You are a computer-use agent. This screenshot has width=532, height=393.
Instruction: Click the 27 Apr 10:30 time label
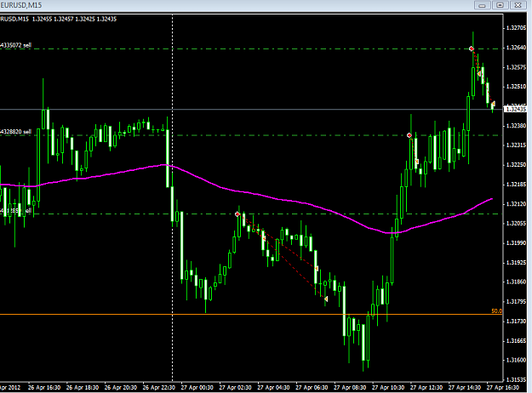click(388, 387)
